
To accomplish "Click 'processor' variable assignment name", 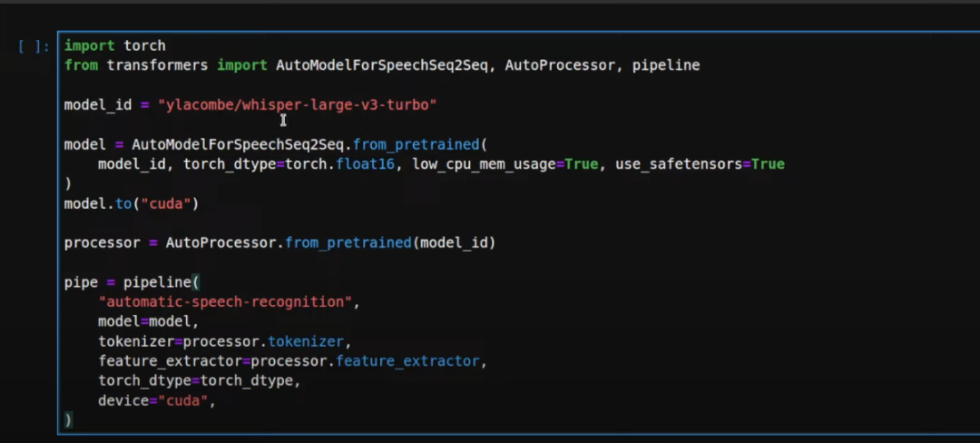I will coord(102,242).
